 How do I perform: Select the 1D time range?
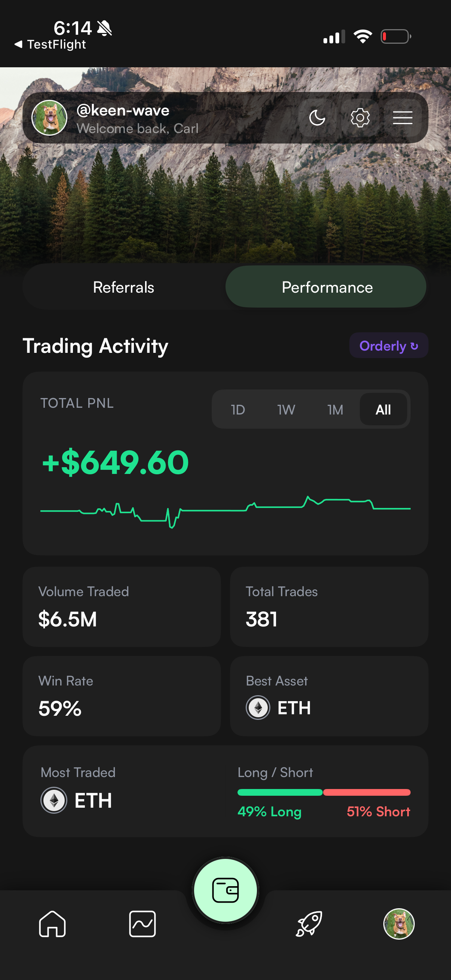click(x=238, y=410)
